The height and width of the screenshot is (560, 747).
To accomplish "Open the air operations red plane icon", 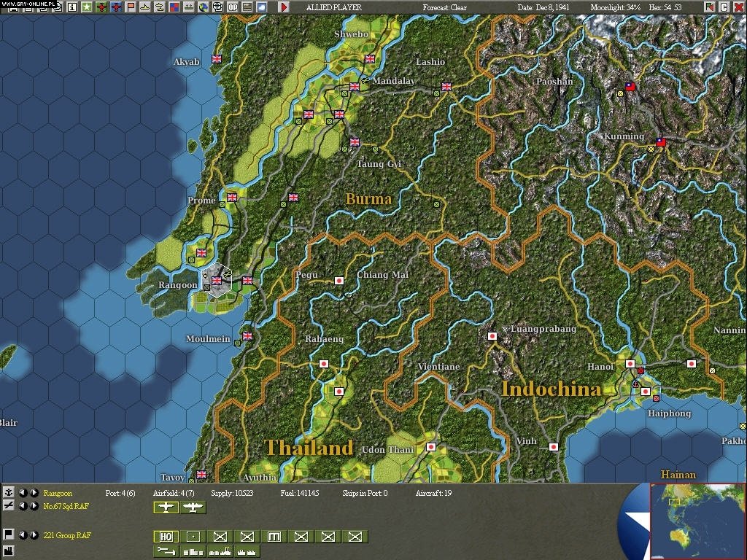I will point(101,6).
